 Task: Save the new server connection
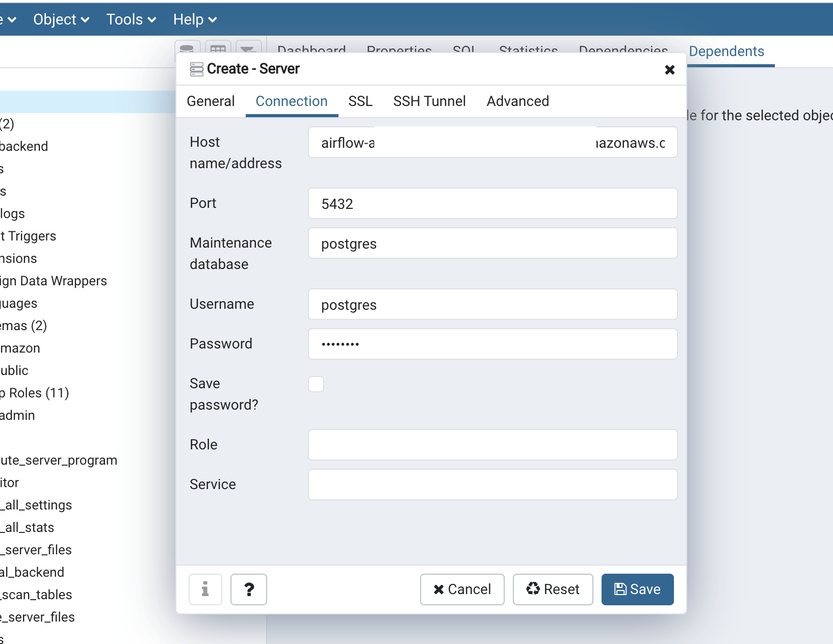click(x=637, y=589)
